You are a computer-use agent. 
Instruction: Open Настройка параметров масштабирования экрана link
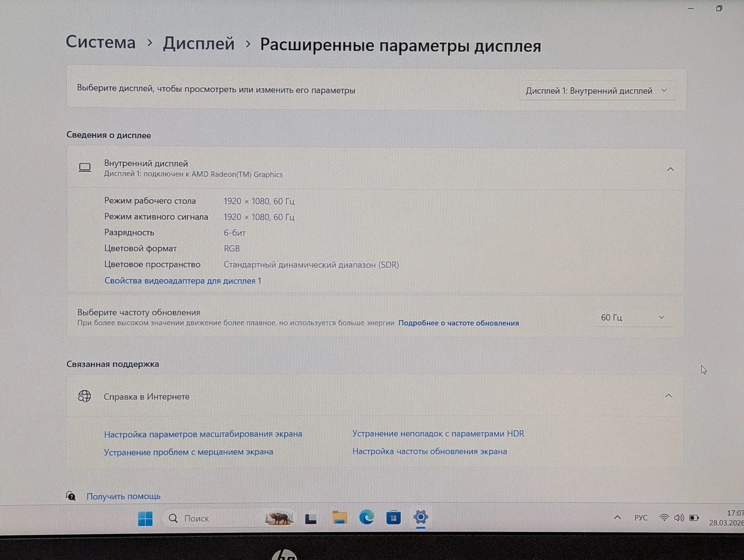[x=203, y=434]
